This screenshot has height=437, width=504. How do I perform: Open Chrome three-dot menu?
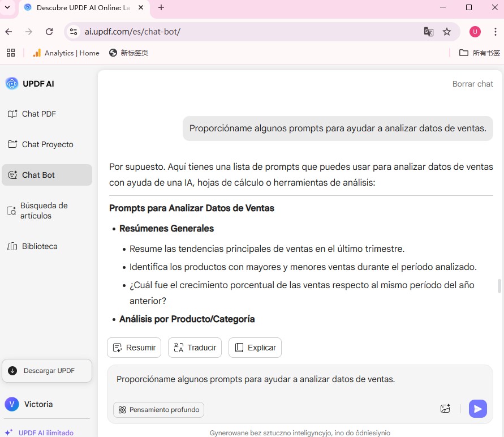coord(495,32)
